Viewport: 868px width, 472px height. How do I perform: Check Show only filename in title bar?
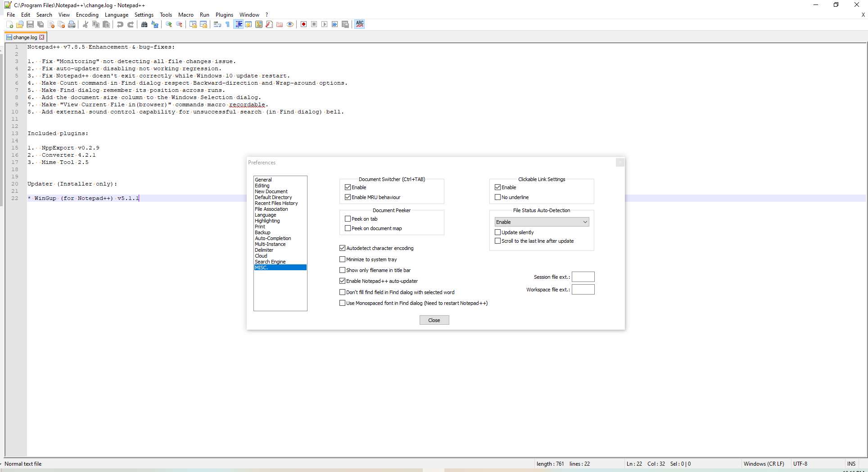pos(342,270)
